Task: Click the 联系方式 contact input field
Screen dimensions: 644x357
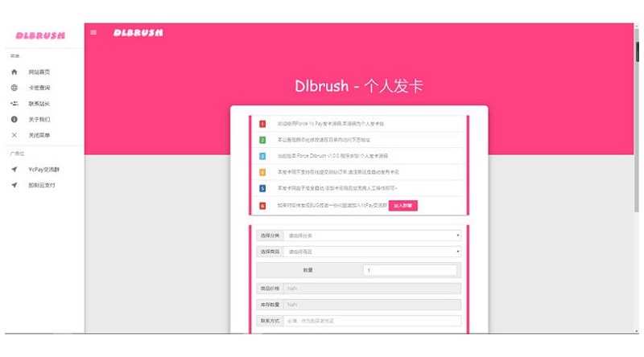Action: 372,321
